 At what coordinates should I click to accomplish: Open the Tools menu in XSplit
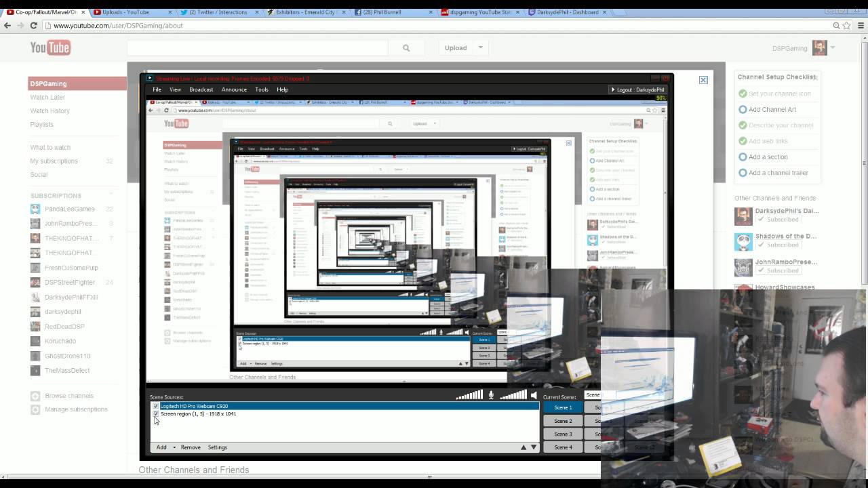tap(262, 89)
